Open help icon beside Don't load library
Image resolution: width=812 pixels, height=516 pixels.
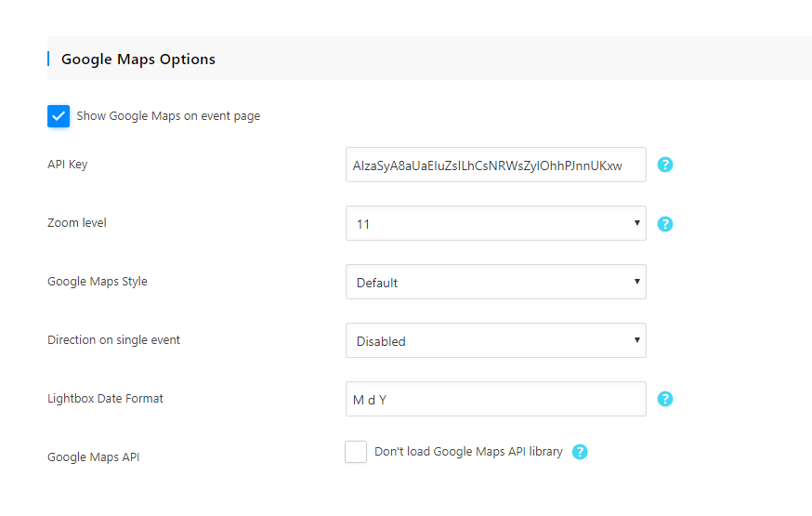tap(580, 452)
